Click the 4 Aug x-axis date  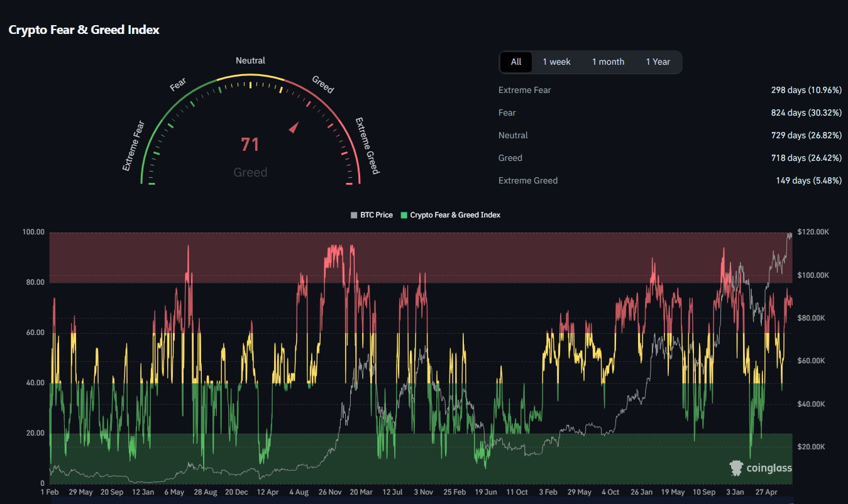(x=299, y=492)
